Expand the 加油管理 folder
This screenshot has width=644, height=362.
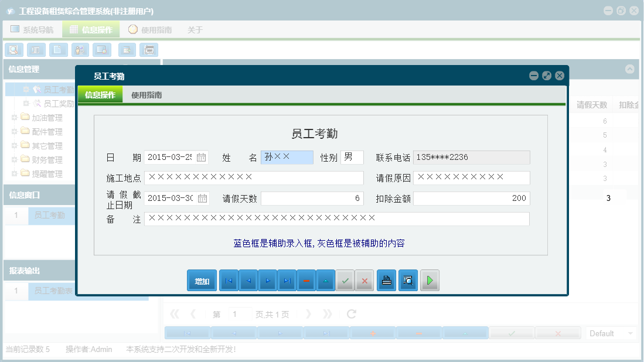coord(13,117)
